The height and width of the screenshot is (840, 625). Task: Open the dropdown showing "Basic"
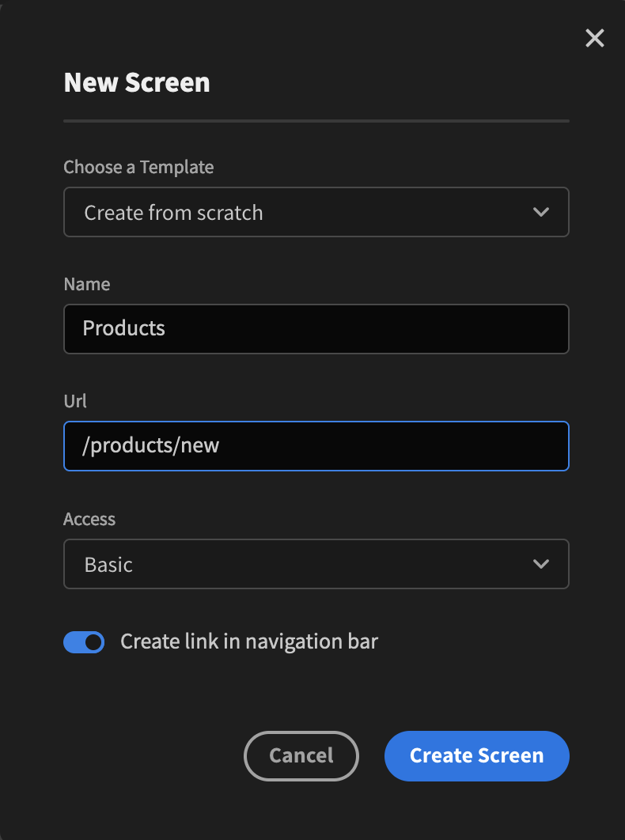[x=316, y=564]
